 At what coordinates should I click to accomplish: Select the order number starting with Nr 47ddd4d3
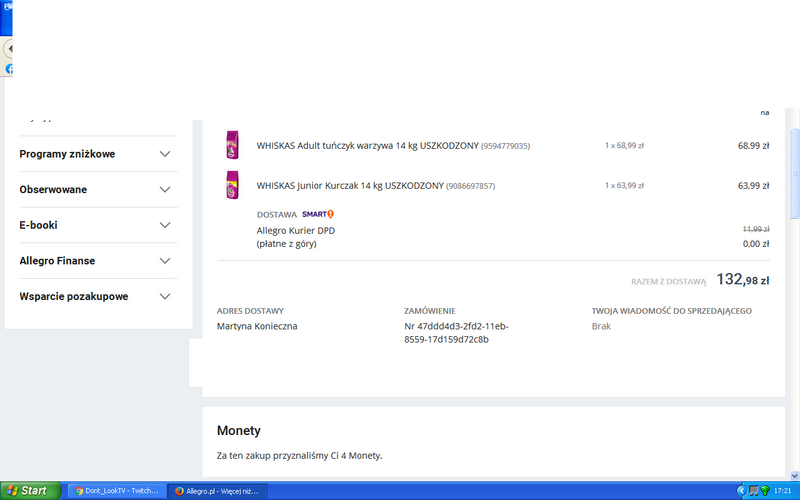coord(457,333)
